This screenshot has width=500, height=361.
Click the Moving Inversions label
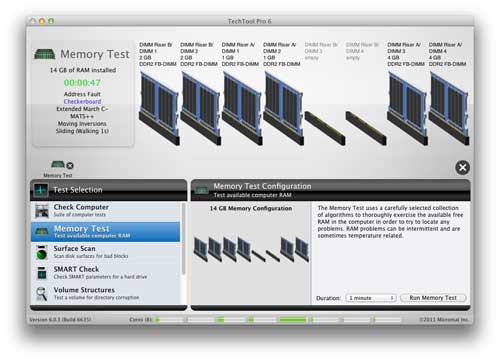pyautogui.click(x=82, y=123)
